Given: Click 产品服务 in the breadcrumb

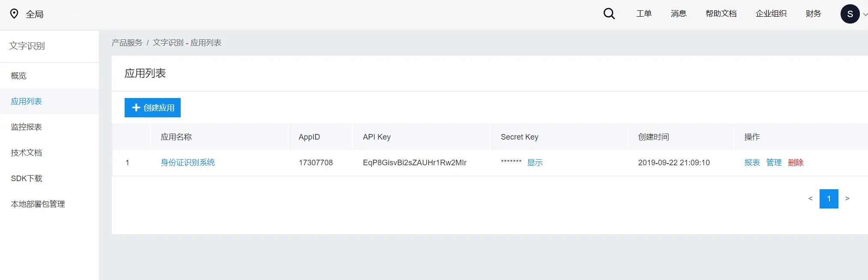Looking at the screenshot, I should (x=127, y=43).
